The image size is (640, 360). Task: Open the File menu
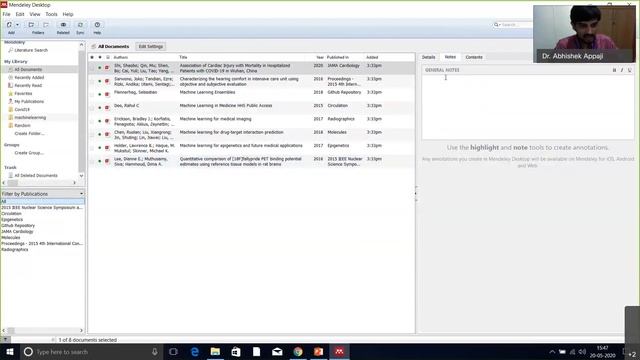(7, 14)
